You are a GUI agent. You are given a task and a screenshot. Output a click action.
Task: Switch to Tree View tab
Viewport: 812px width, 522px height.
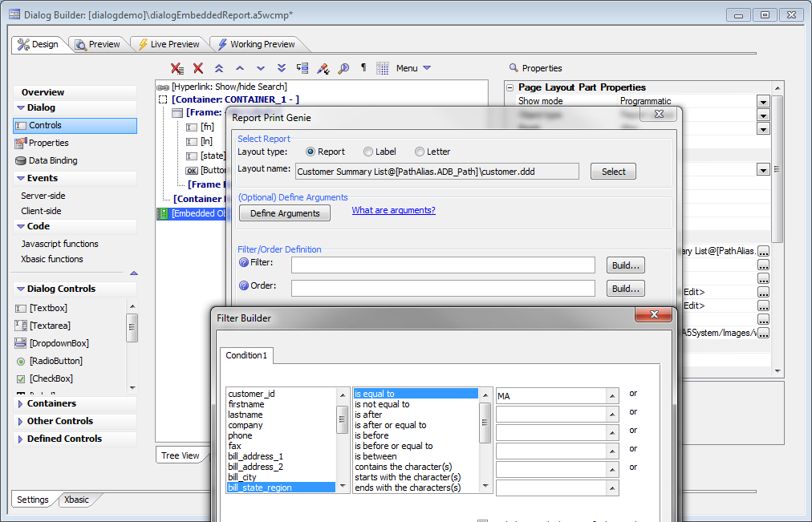(181, 455)
